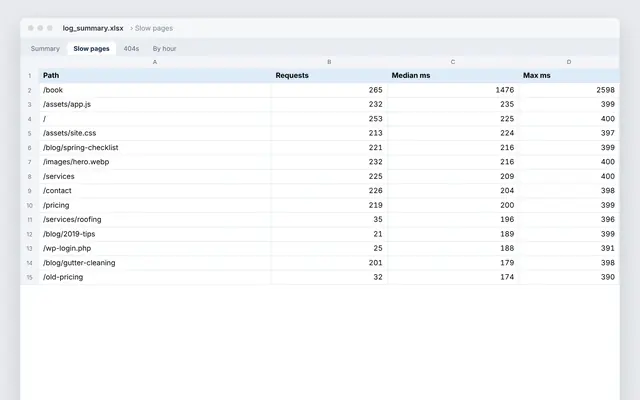The width and height of the screenshot is (640, 400).
Task: Click median value 204 for /contact
Action: pos(453,191)
